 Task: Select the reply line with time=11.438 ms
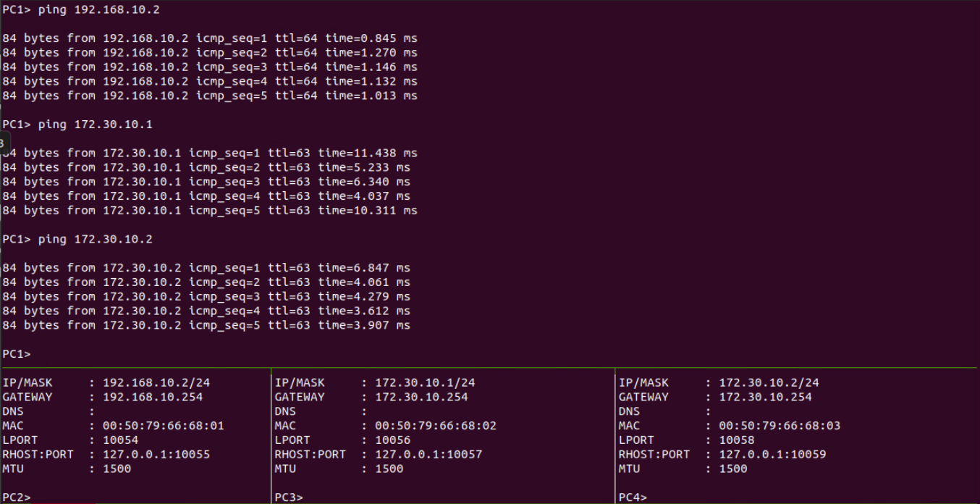210,153
